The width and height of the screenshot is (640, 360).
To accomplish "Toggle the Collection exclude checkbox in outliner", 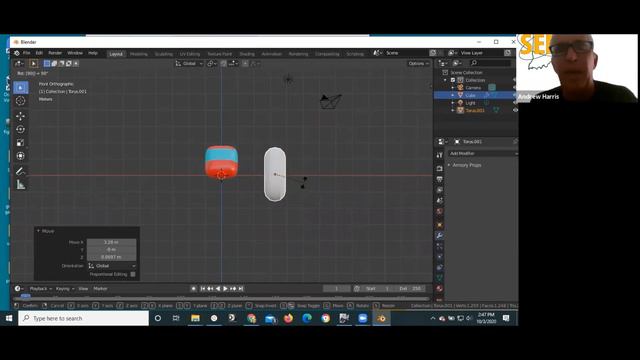I will pyautogui.click(x=453, y=80).
